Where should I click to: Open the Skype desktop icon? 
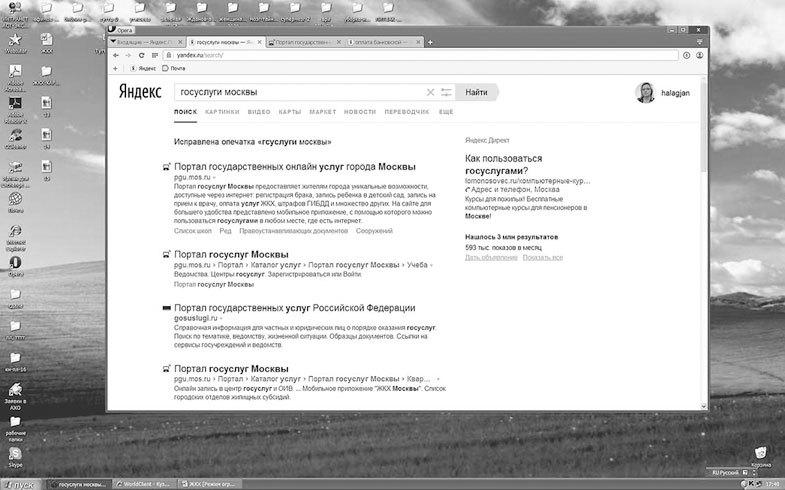(x=15, y=454)
